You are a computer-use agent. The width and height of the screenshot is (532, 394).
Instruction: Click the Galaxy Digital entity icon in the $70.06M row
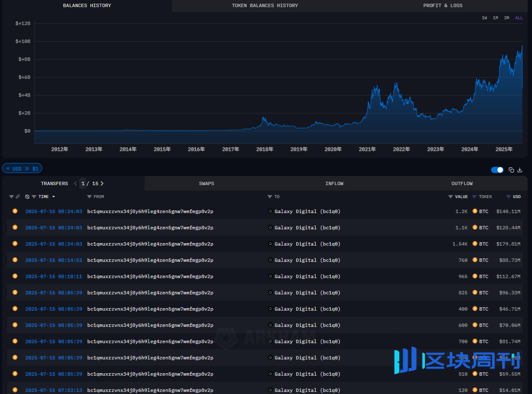(x=270, y=325)
